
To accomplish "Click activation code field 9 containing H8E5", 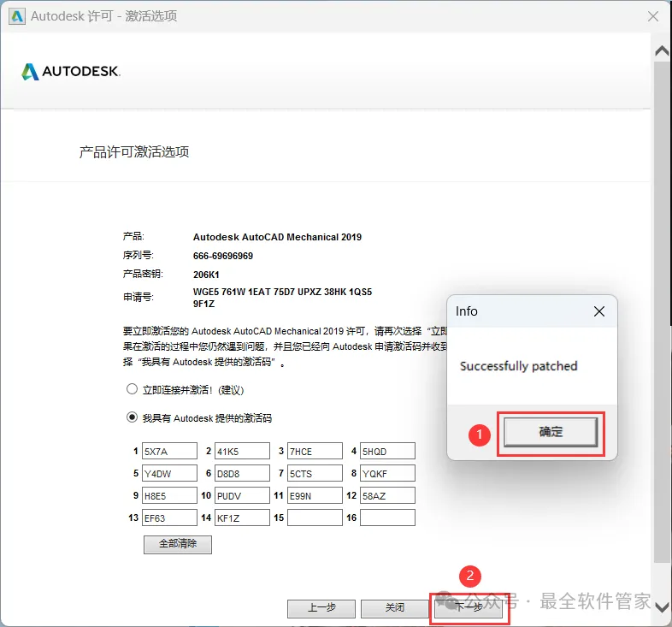I will 169,496.
